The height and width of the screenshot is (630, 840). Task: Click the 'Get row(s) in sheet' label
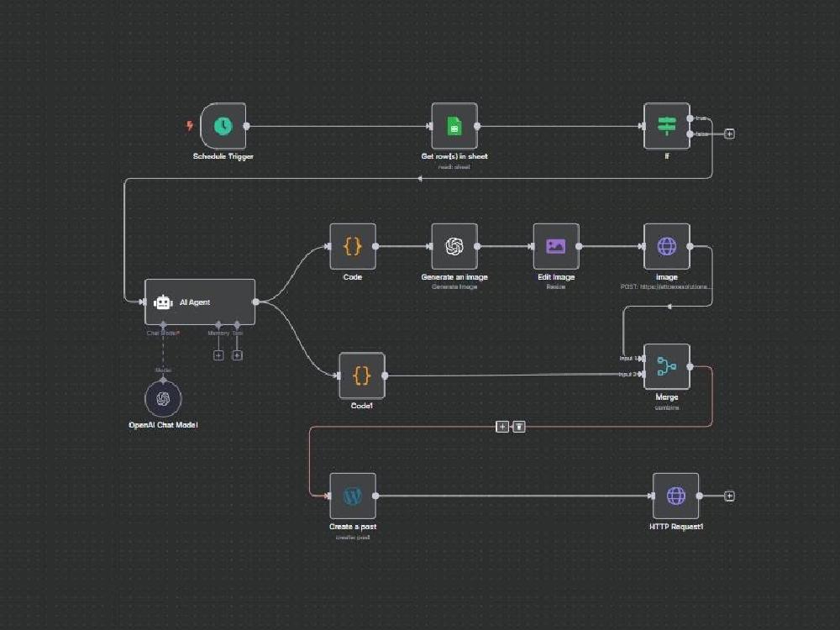[x=454, y=156]
